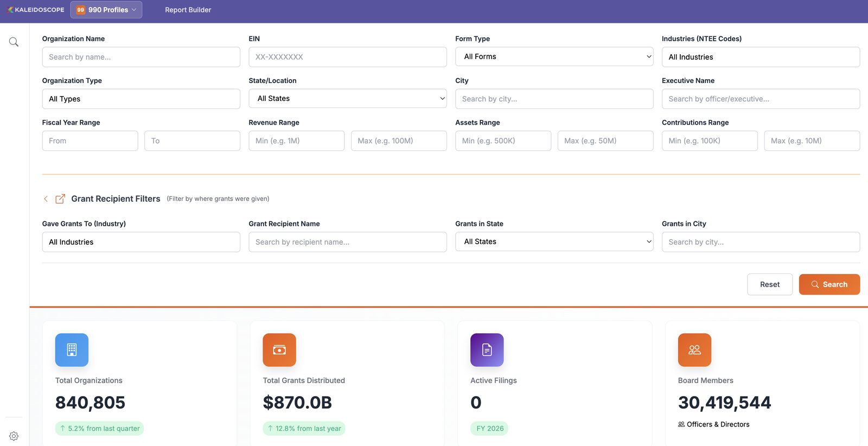Click the Total Organizations building icon
The height and width of the screenshot is (446, 868).
(x=72, y=350)
